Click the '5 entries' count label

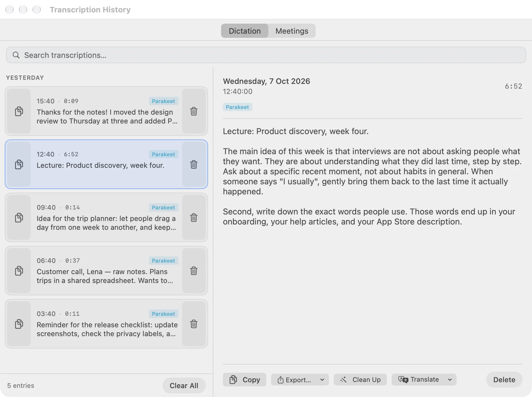pos(21,385)
